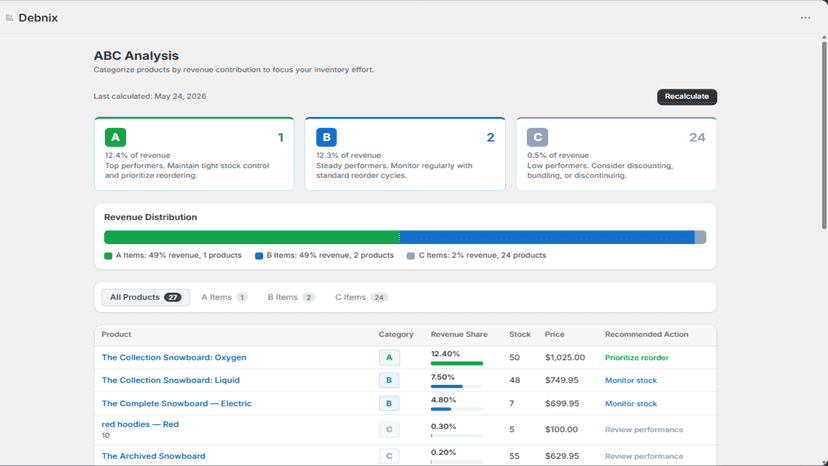Click gray C Items legend square

pos(411,256)
